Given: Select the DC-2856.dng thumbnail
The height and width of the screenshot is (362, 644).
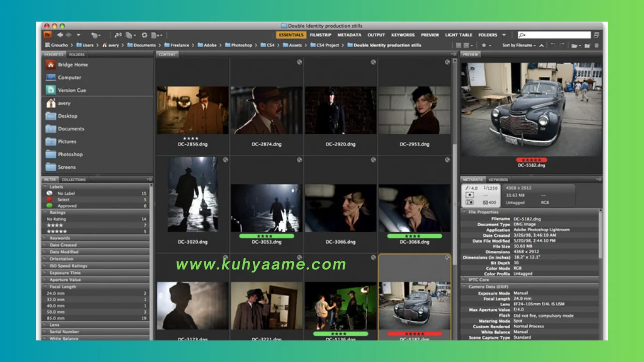Looking at the screenshot, I should [193, 110].
